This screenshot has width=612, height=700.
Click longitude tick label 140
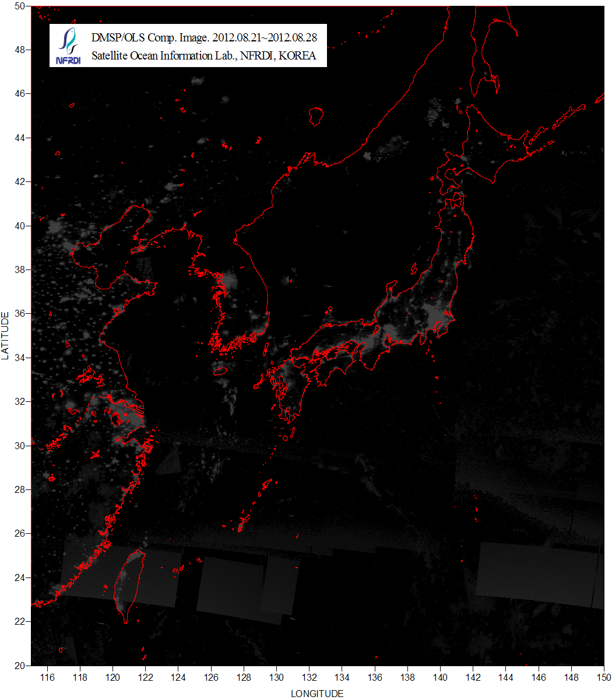[x=440, y=677]
